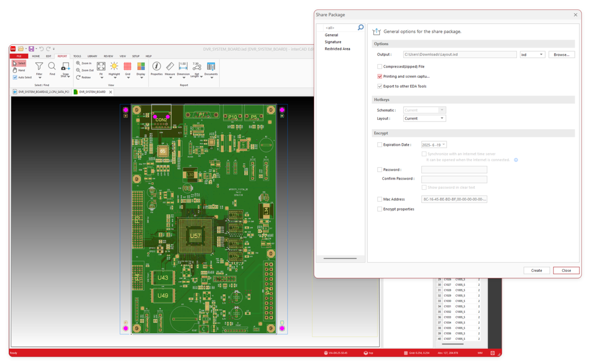591x364 pixels.
Task: Click the Create button
Action: pyautogui.click(x=536, y=271)
